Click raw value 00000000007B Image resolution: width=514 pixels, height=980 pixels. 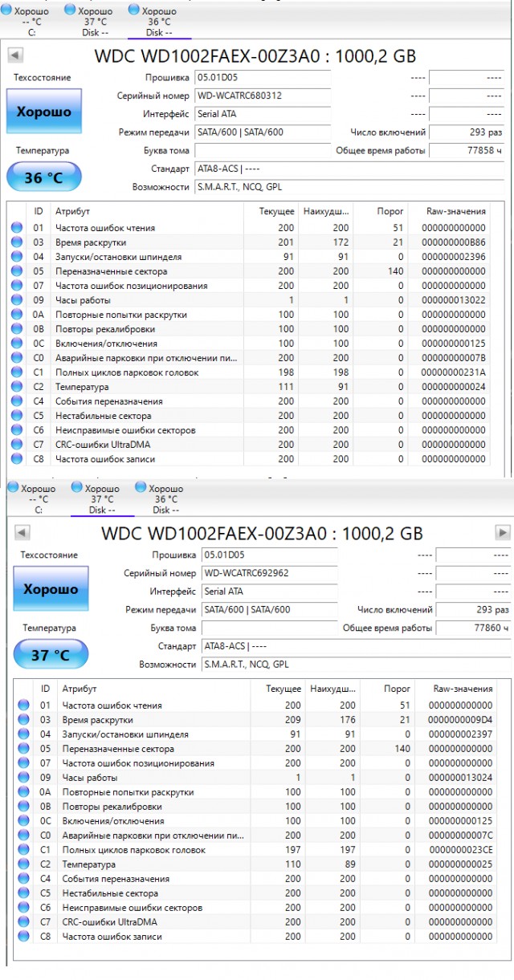454,358
